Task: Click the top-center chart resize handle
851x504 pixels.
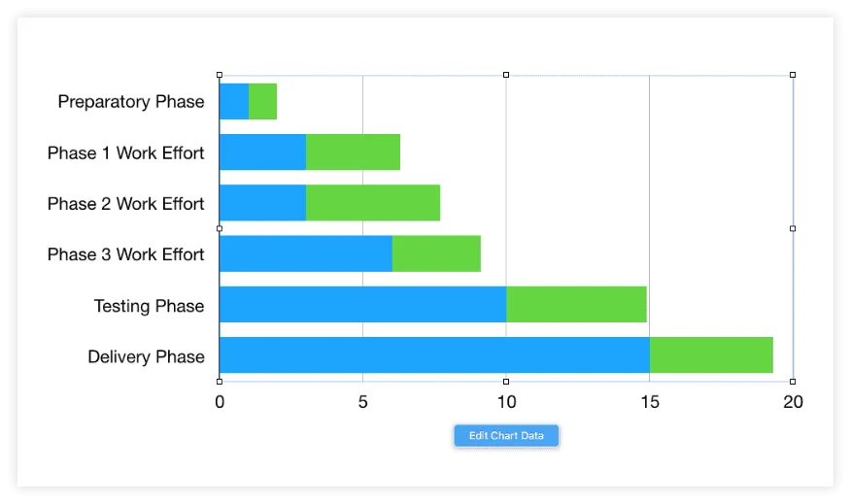Action: click(506, 75)
